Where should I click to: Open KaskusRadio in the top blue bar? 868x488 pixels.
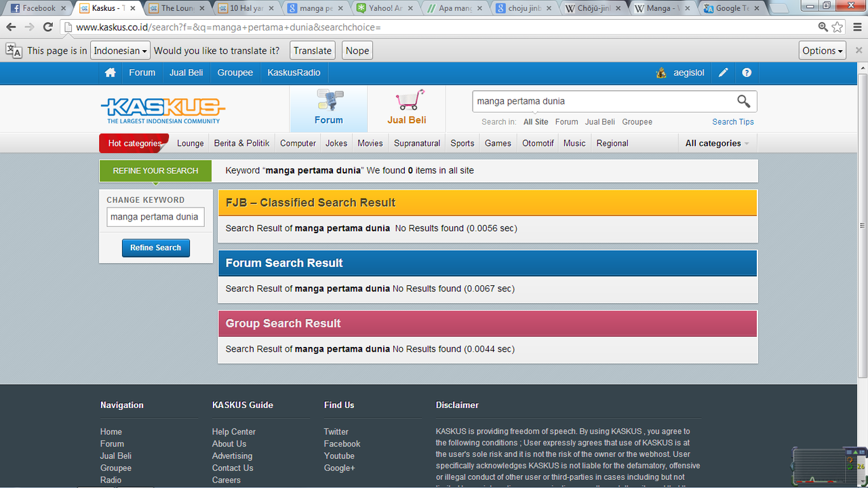294,73
